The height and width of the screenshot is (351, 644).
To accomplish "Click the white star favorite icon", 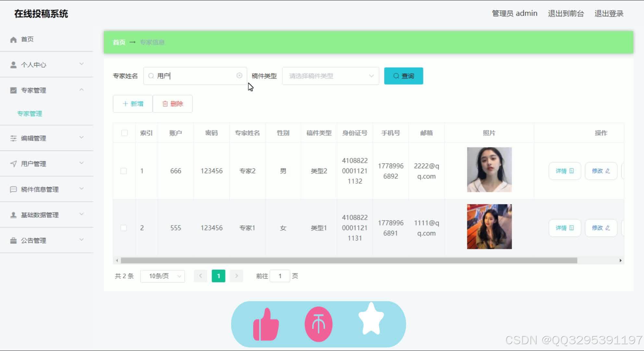I will (371, 318).
